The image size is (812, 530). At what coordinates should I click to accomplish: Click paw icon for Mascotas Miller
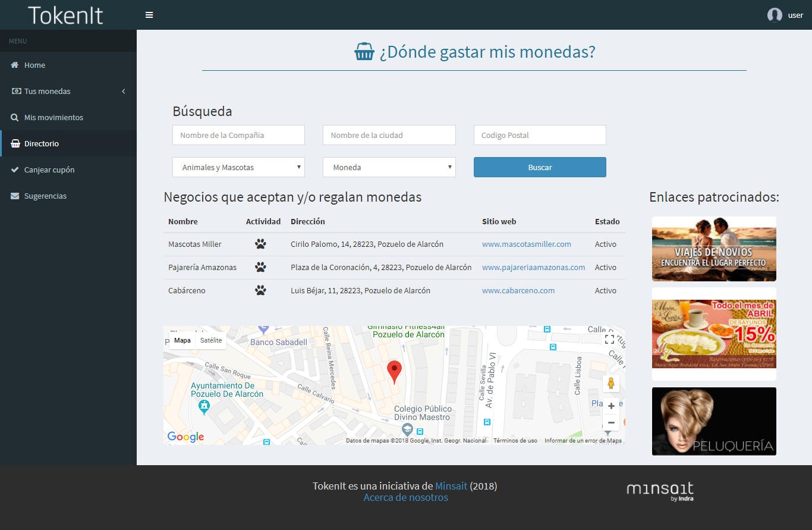coord(260,244)
